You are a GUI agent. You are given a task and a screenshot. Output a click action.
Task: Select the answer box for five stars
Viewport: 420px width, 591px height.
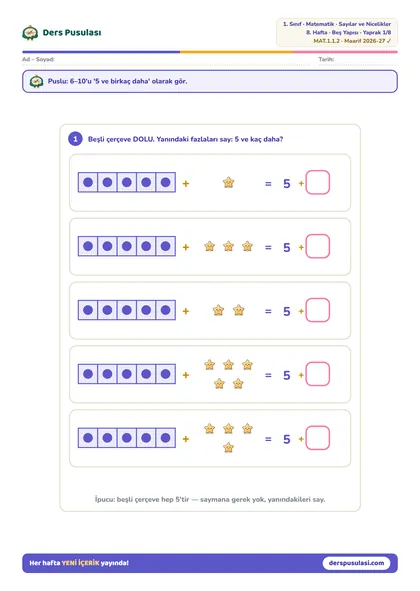pos(317,374)
